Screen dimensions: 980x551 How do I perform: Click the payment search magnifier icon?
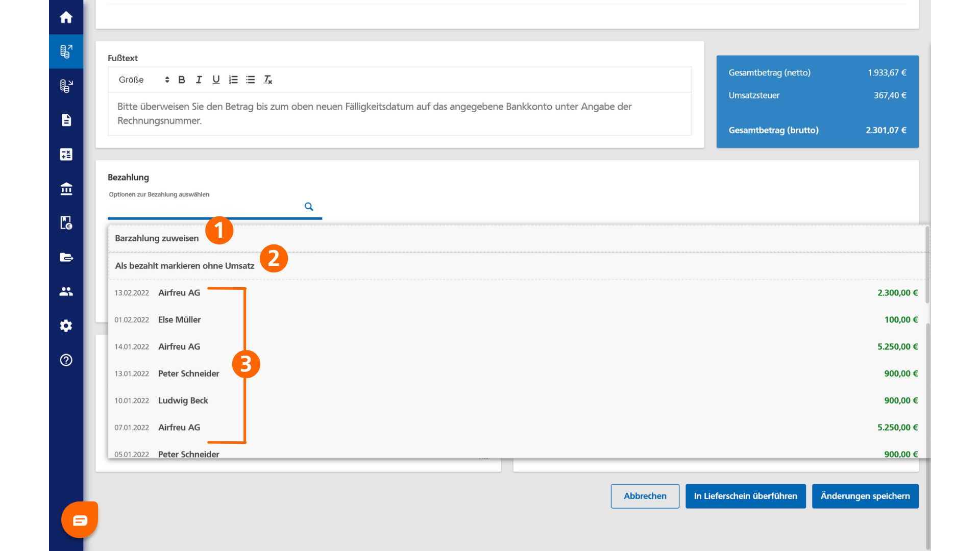[x=309, y=207]
